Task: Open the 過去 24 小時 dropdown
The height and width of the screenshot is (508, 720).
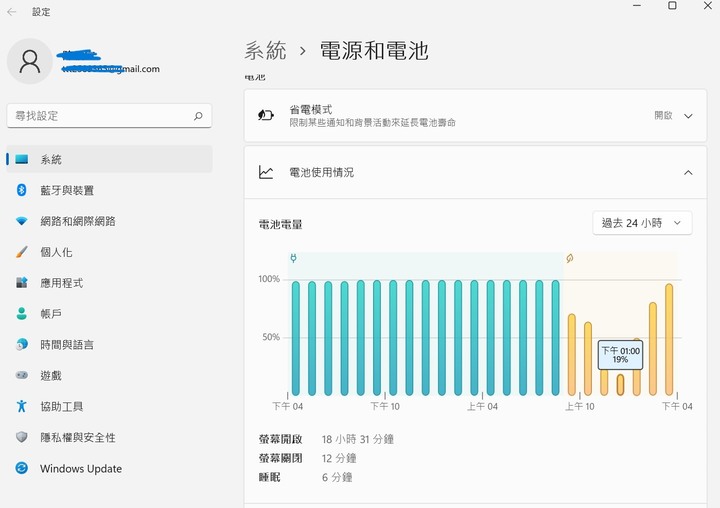Action: [x=642, y=223]
